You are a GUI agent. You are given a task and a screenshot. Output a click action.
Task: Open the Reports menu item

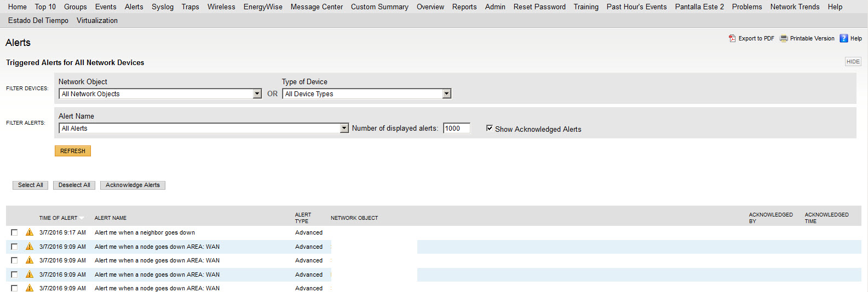(464, 7)
